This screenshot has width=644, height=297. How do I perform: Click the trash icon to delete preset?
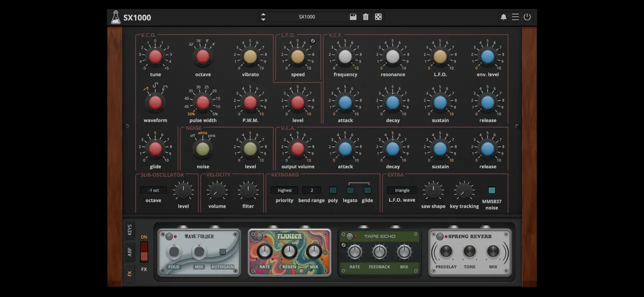pyautogui.click(x=366, y=17)
